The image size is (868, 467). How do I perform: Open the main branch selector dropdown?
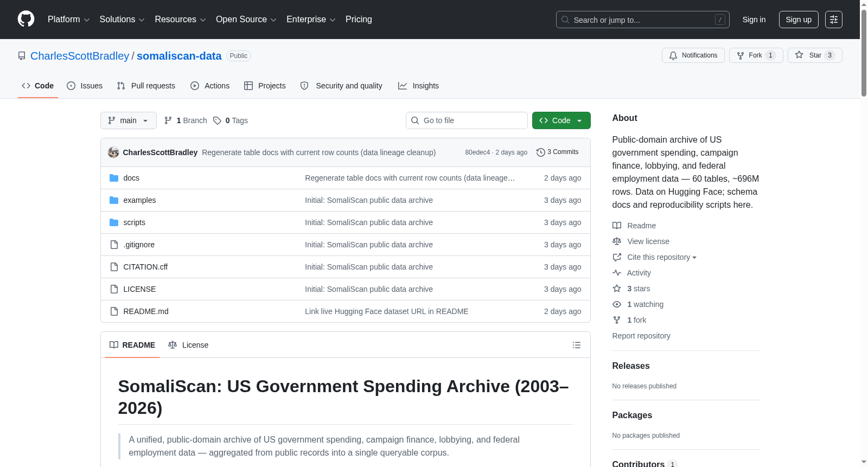(x=129, y=120)
